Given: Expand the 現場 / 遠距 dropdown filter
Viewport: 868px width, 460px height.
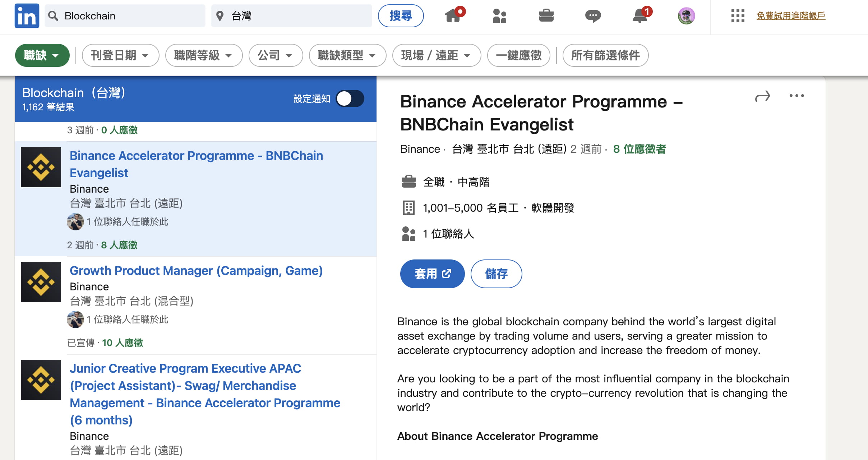Looking at the screenshot, I should (436, 55).
